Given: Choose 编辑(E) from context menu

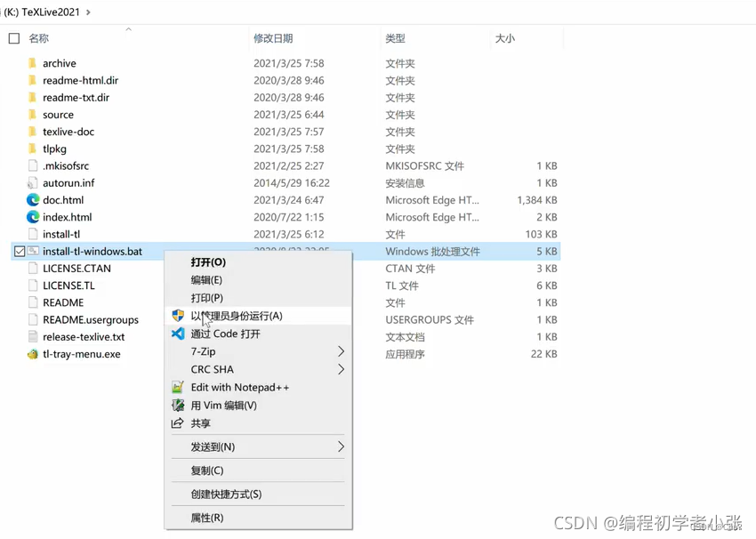Looking at the screenshot, I should click(x=258, y=280).
